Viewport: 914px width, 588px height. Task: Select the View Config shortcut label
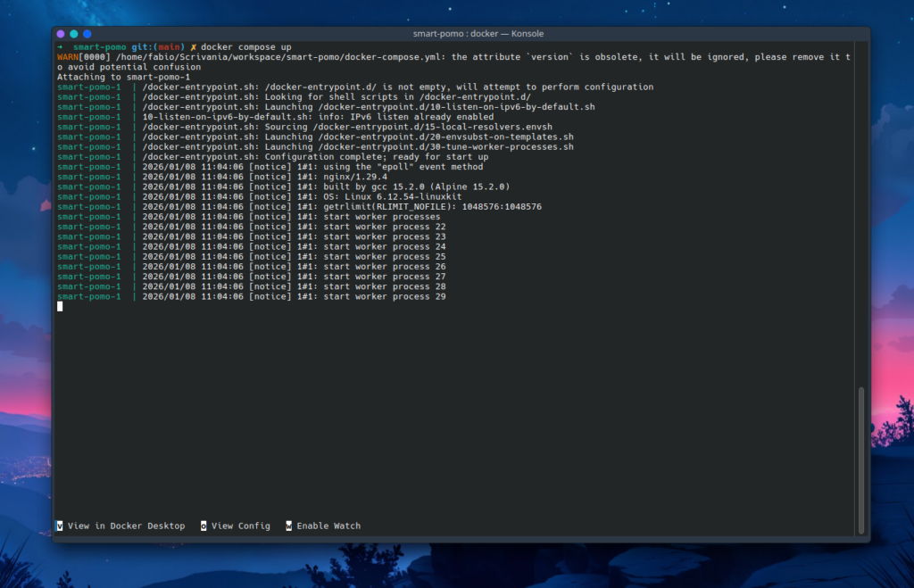240,526
